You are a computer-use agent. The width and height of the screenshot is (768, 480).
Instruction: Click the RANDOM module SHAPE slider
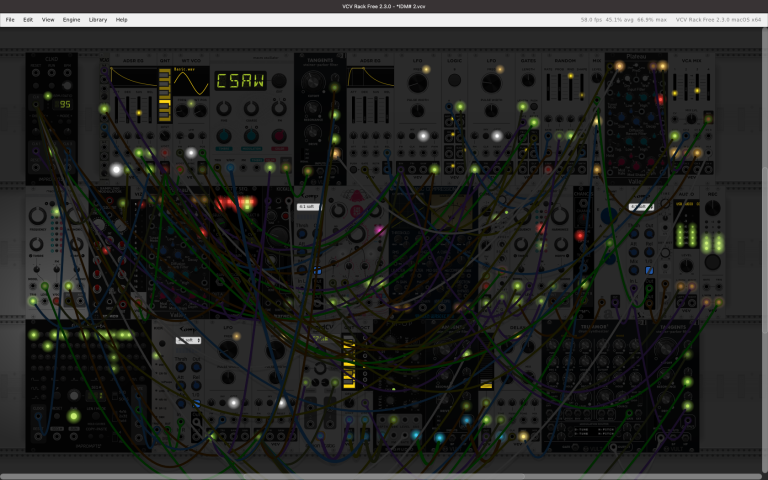click(x=582, y=87)
